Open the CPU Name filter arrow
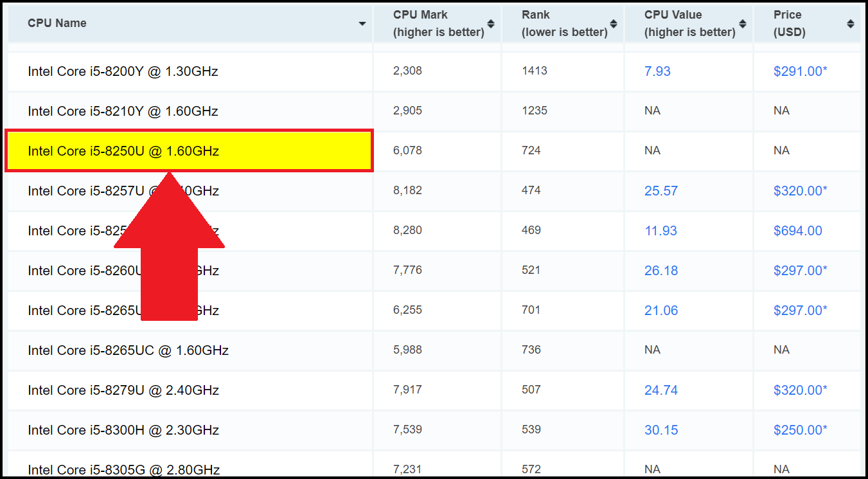This screenshot has width=868, height=479. click(x=362, y=23)
